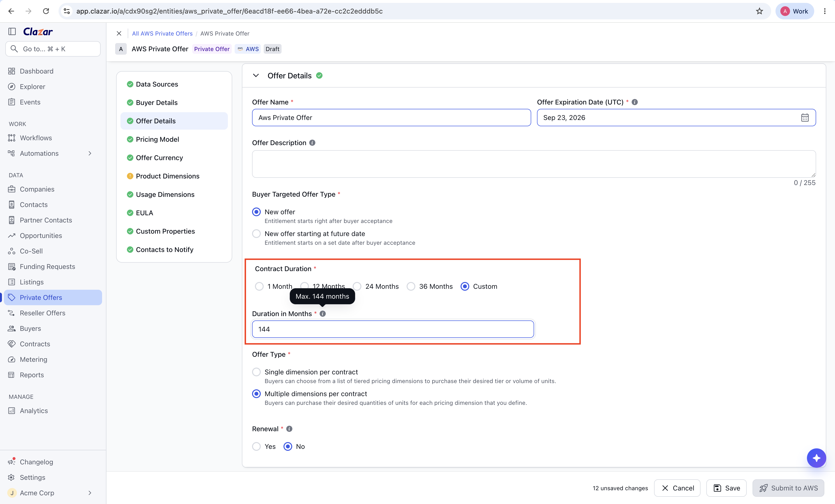Go to Data Sources step
Image resolution: width=835 pixels, height=504 pixels.
pos(174,84)
